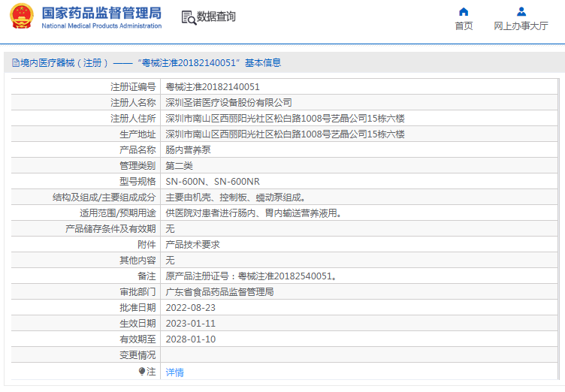The height and width of the screenshot is (392, 565).
Task: Select registration number 粤械注准20182140051 in table
Action: (213, 87)
